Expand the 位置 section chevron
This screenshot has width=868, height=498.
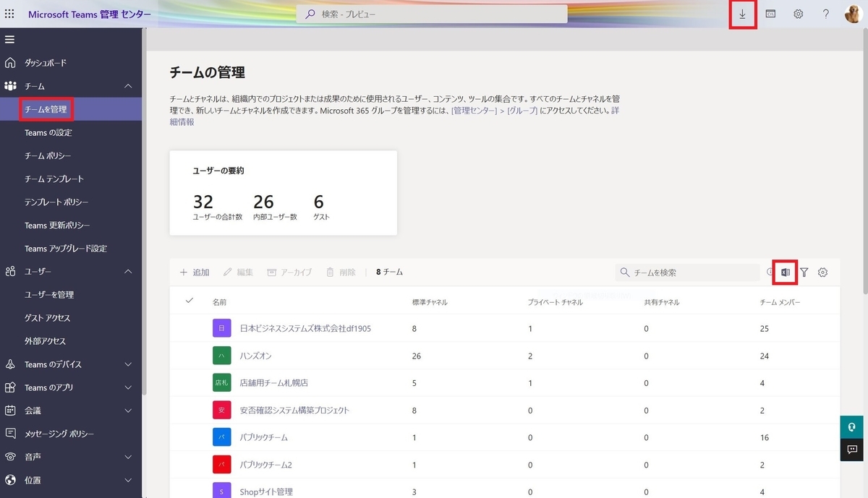(x=128, y=480)
